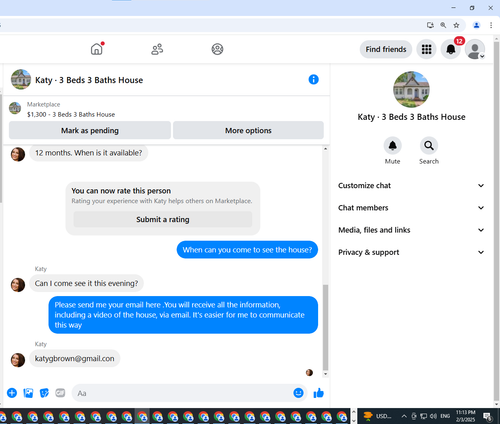Open the taskbar clock showing 11:13 PM
The image size is (500, 424).
pos(465,416)
